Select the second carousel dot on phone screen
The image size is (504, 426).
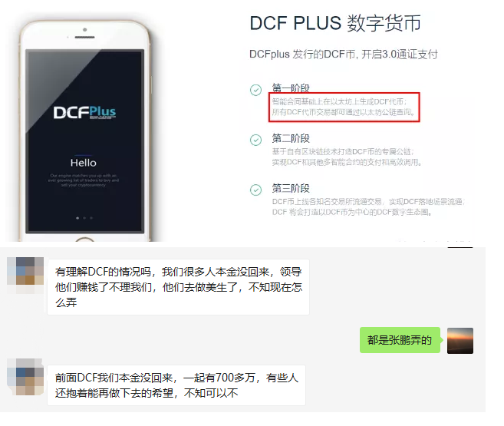(x=84, y=218)
